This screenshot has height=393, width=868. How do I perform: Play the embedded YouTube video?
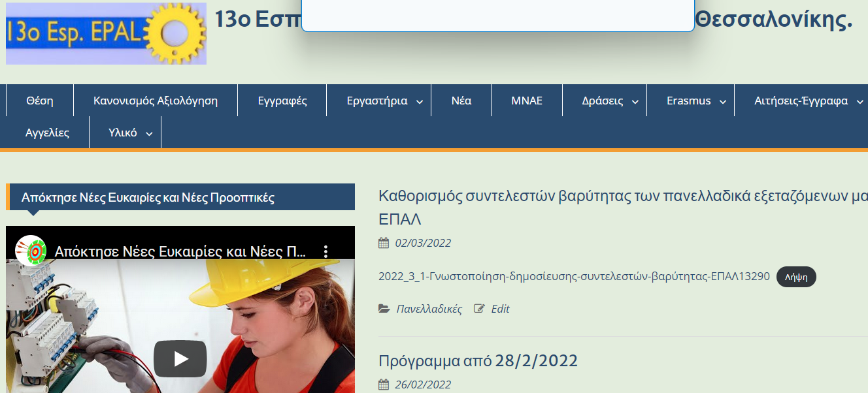point(180,358)
